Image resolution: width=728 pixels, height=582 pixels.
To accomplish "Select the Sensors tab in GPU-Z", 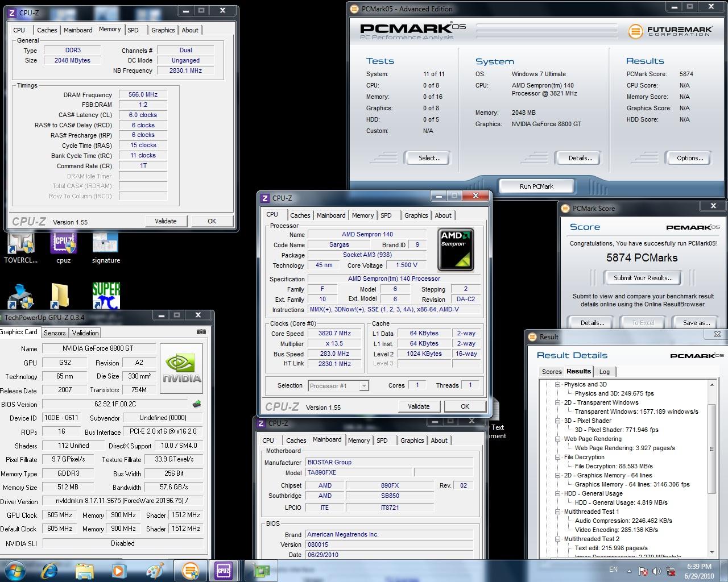I will pos(55,333).
